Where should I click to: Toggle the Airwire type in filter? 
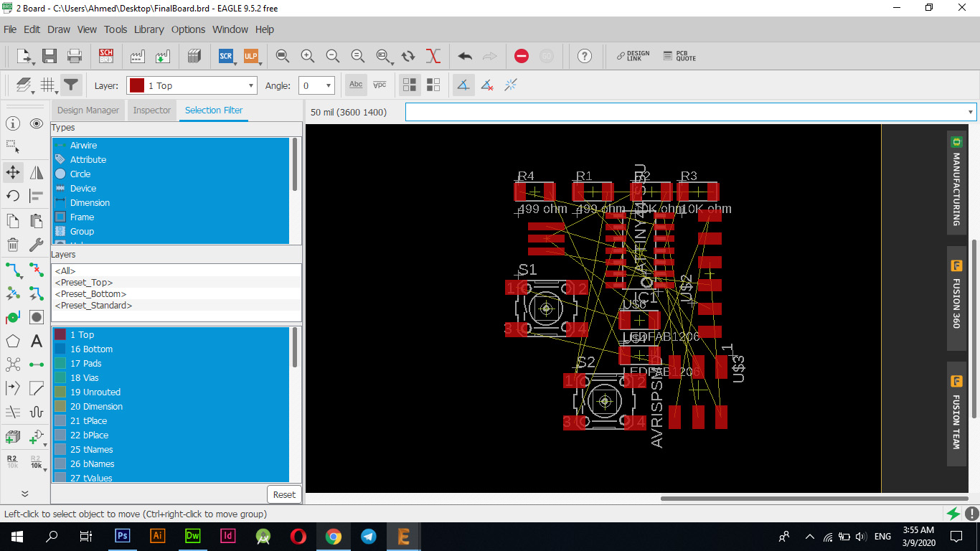(x=171, y=145)
